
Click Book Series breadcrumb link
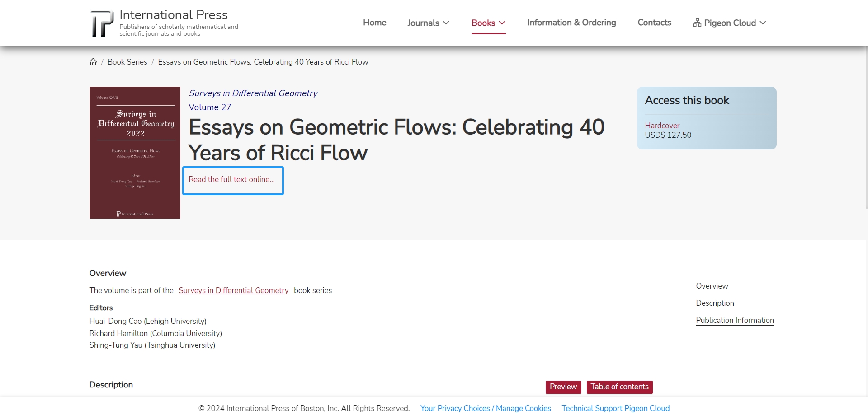(x=127, y=62)
